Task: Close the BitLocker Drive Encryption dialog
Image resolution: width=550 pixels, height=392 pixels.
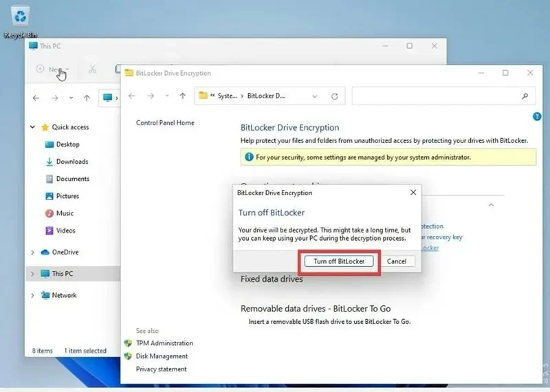Action: point(413,193)
